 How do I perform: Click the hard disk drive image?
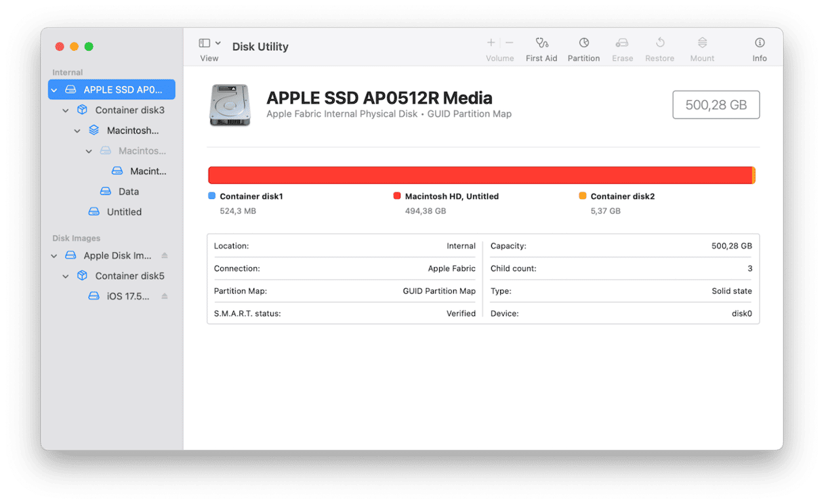(x=230, y=105)
